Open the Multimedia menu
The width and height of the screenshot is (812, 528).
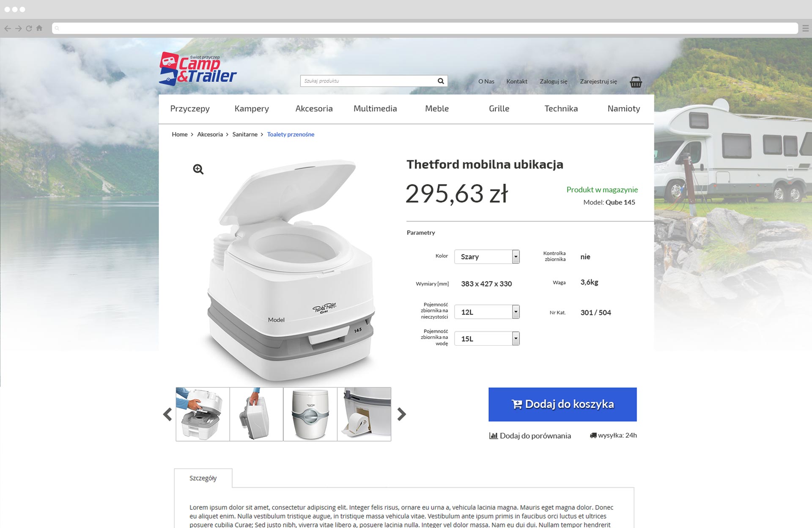point(375,109)
